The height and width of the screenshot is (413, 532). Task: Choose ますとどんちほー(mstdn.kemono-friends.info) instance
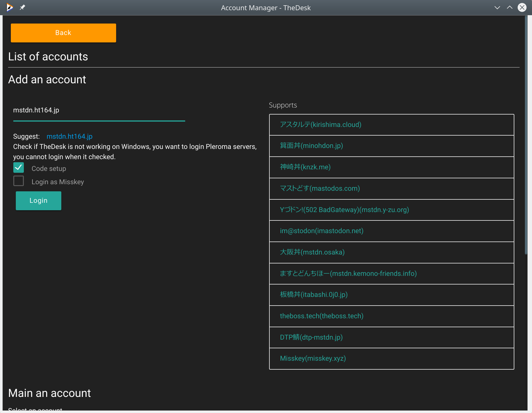[391, 274]
